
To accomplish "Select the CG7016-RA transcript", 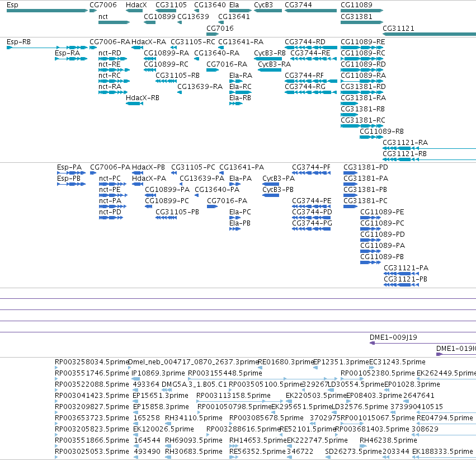I will click(213, 70).
